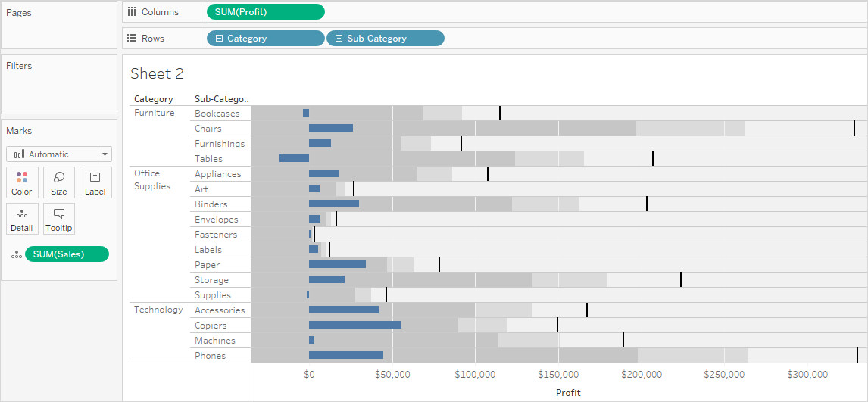The image size is (868, 402).
Task: Select the Furnishings row label
Action: pos(220,144)
